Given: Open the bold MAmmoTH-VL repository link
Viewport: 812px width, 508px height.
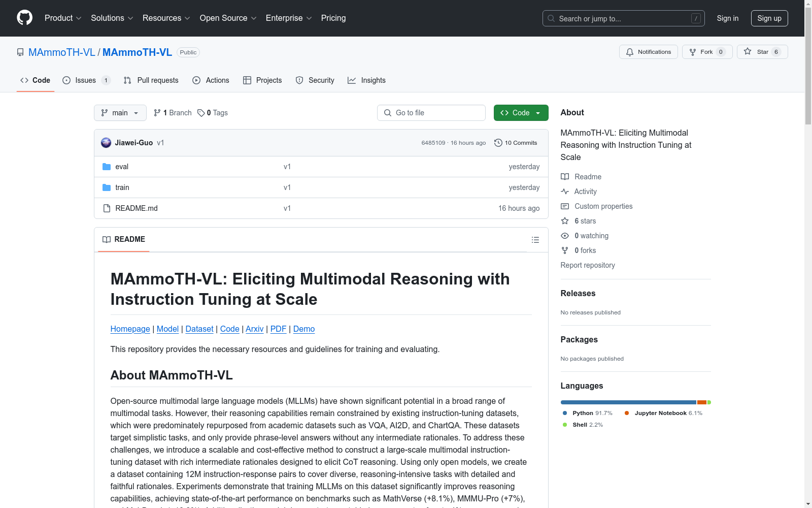Looking at the screenshot, I should coord(137,52).
